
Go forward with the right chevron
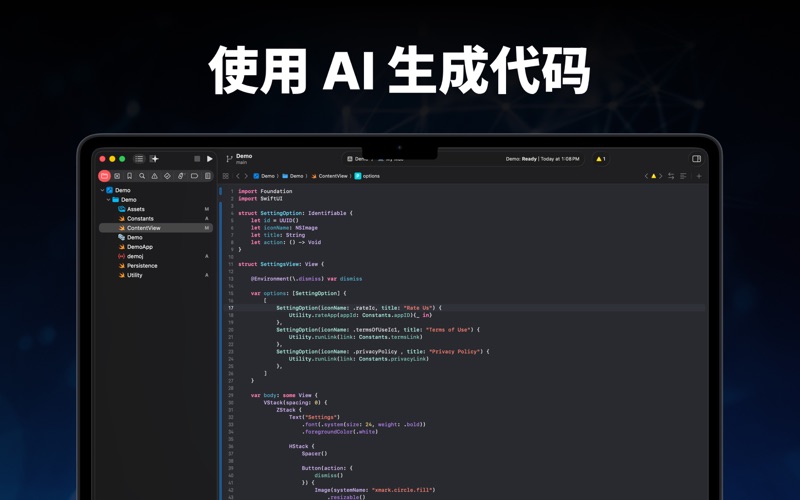click(246, 176)
